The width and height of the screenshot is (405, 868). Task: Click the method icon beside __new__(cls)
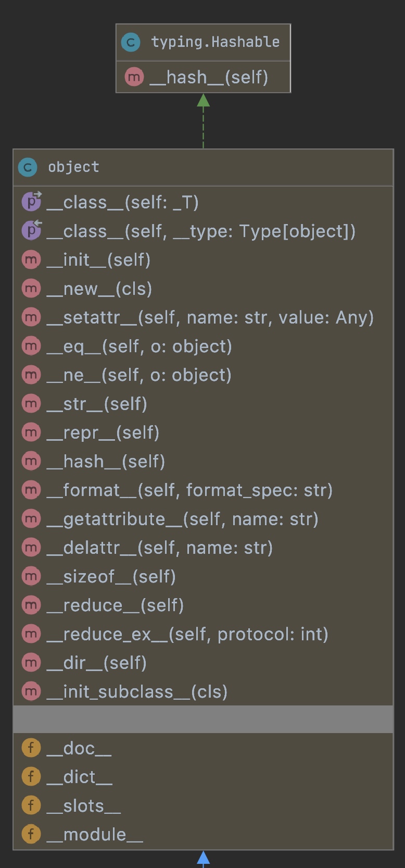pos(31,288)
